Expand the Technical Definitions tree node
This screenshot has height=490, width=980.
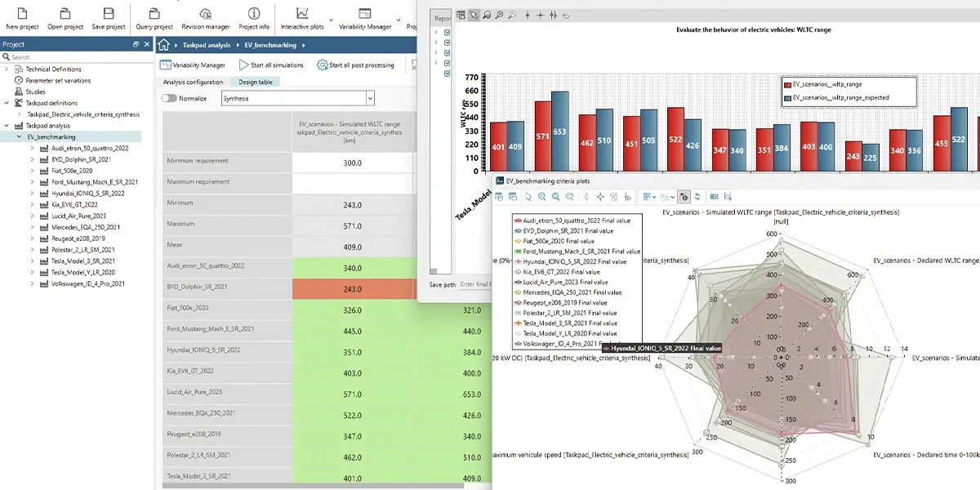7,69
